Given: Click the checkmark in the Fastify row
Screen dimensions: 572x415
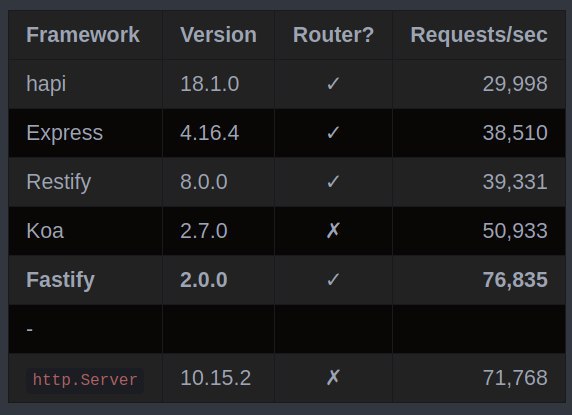Looking at the screenshot, I should click(x=333, y=280).
